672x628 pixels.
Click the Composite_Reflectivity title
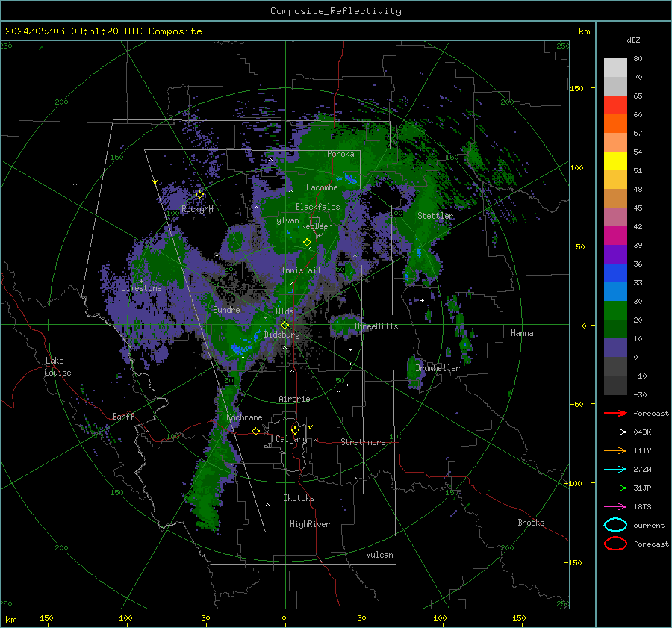(336, 11)
